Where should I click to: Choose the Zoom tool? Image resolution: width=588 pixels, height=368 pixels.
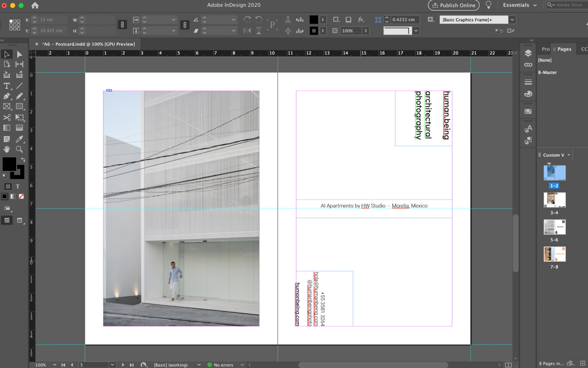[20, 149]
